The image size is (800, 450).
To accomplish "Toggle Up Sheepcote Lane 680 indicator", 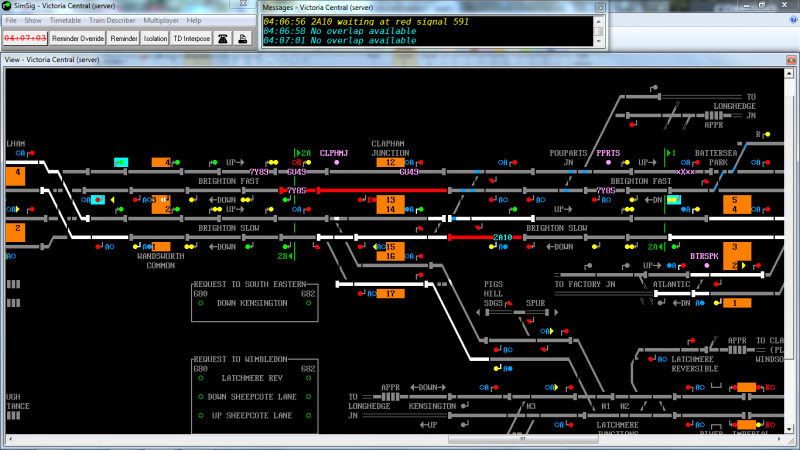I will pyautogui.click(x=201, y=416).
